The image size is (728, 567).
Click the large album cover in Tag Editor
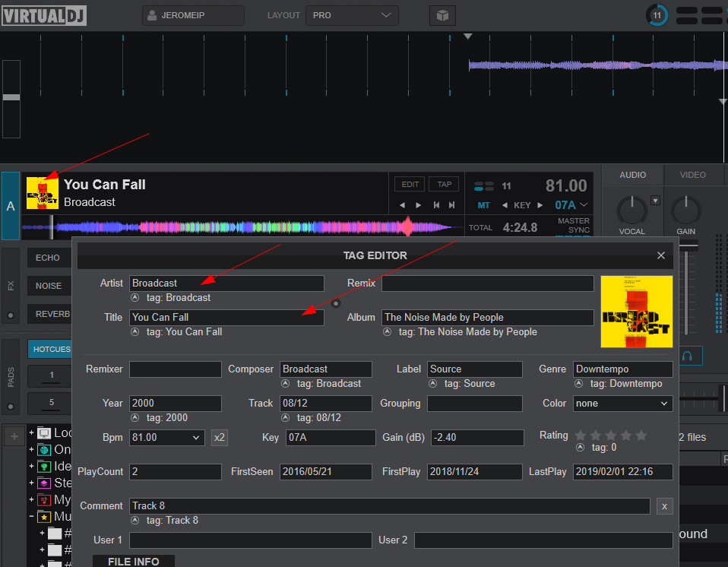[637, 312]
